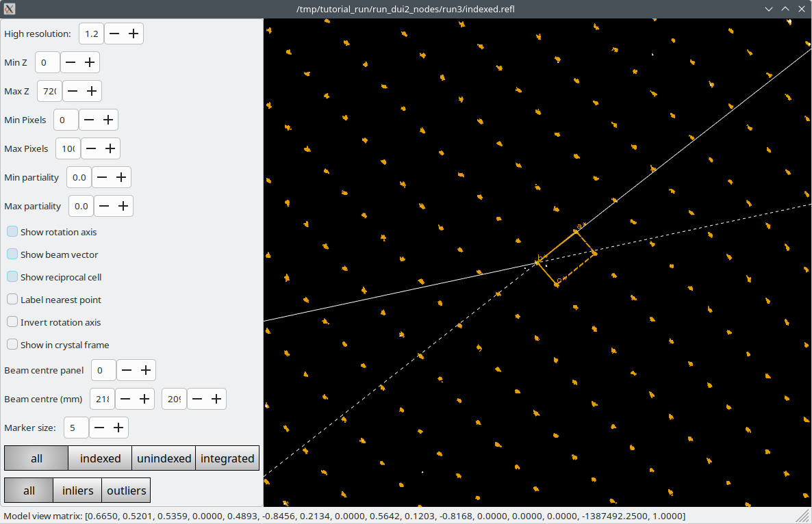Close the indexed.refl viewer window
This screenshot has width=812, height=524.
tap(802, 9)
